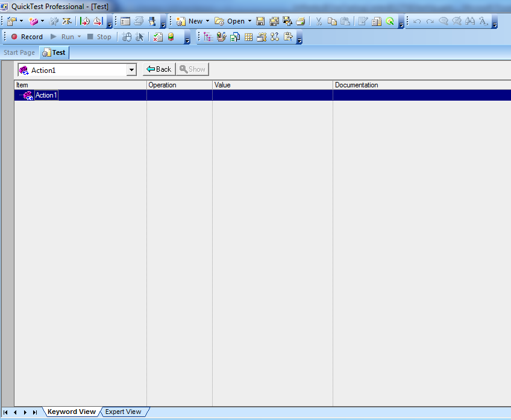Click the Results checklist icon
This screenshot has height=420, width=511.
pyautogui.click(x=158, y=37)
